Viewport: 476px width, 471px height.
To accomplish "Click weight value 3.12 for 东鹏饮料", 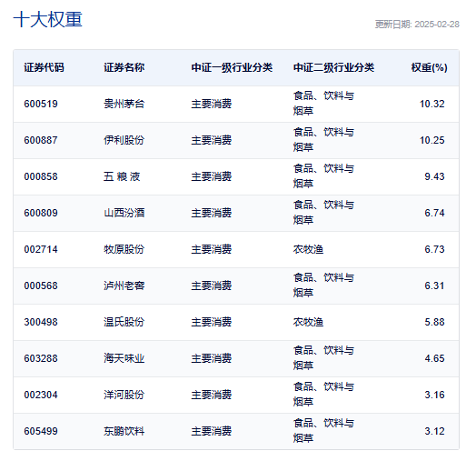I will click(x=434, y=431).
